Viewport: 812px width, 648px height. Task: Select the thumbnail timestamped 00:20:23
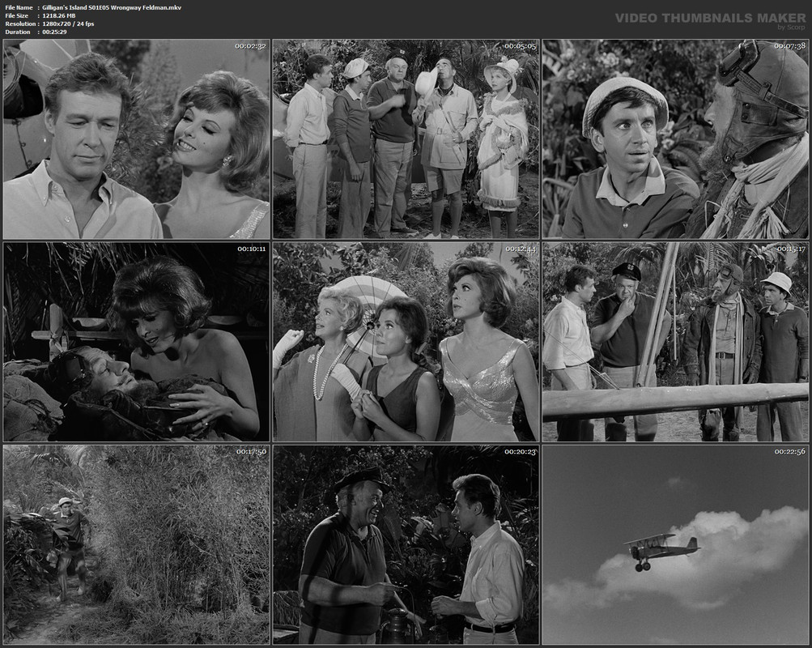click(406, 545)
